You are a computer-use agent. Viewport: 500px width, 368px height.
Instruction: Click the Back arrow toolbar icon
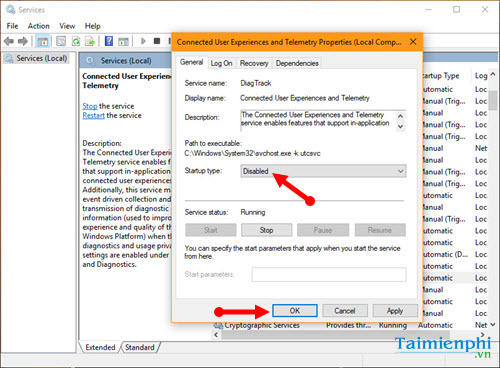click(9, 41)
